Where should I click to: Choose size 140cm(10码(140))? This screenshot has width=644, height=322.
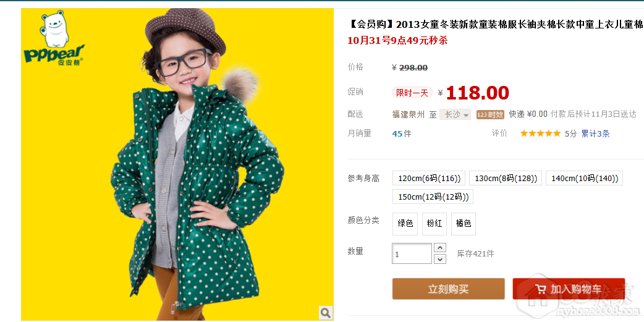(x=584, y=178)
